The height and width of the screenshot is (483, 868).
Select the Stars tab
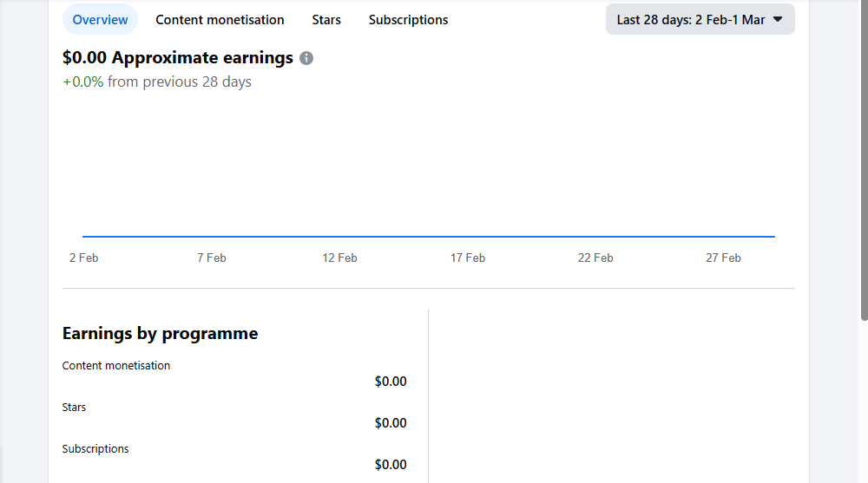pyautogui.click(x=326, y=19)
